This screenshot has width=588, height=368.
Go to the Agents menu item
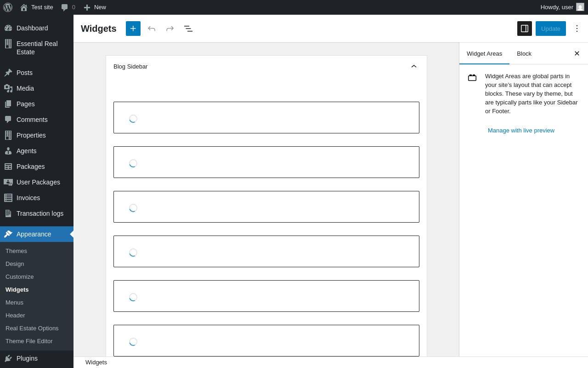click(26, 151)
